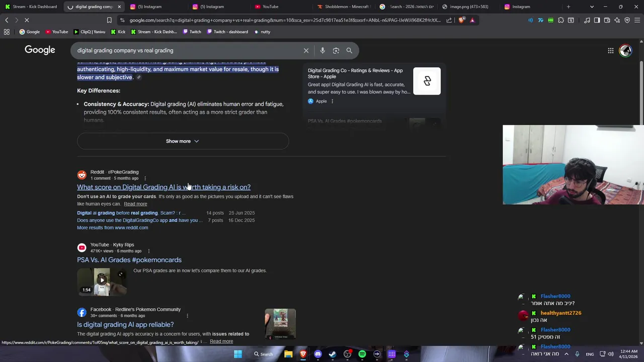Open 'PSA Vs. AI Grades #pokemoncards' video result

tap(129, 260)
